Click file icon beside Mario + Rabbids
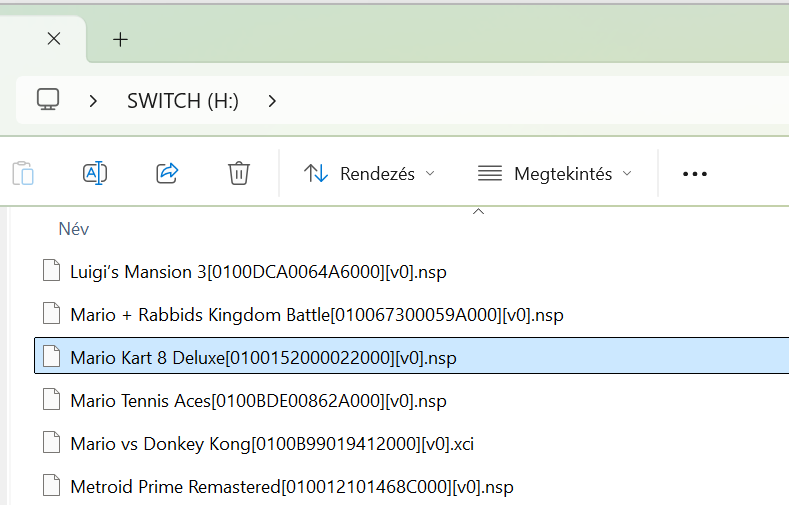789x505 pixels. 51,313
